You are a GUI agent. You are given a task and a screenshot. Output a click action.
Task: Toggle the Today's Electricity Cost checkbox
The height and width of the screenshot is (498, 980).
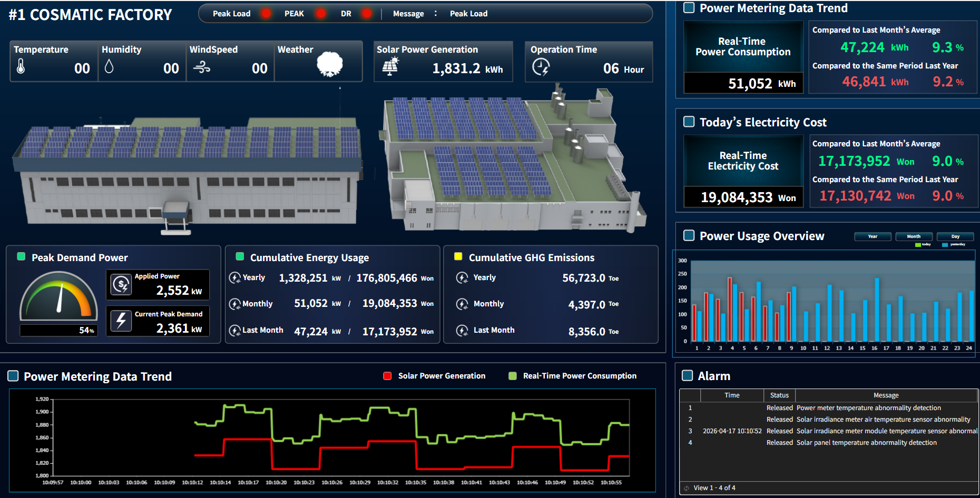[x=689, y=122]
